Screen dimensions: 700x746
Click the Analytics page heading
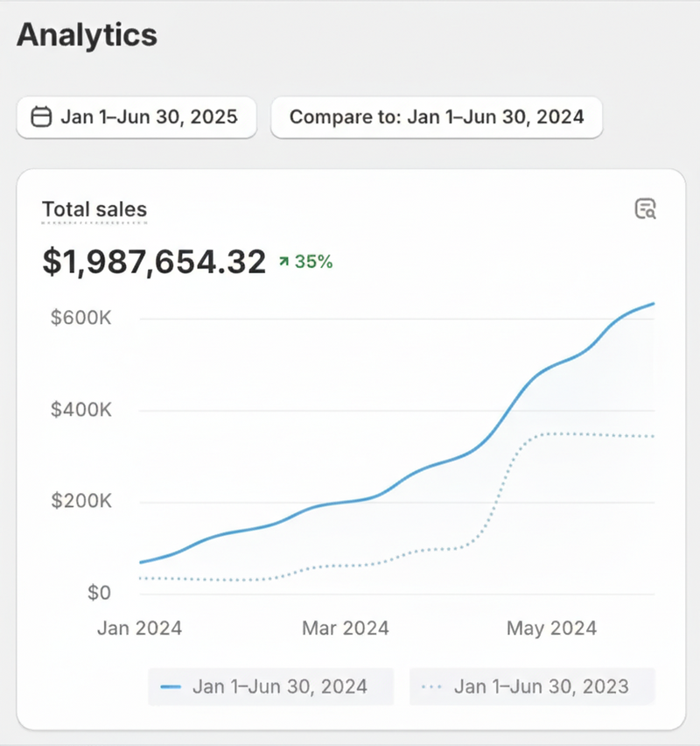click(x=87, y=35)
